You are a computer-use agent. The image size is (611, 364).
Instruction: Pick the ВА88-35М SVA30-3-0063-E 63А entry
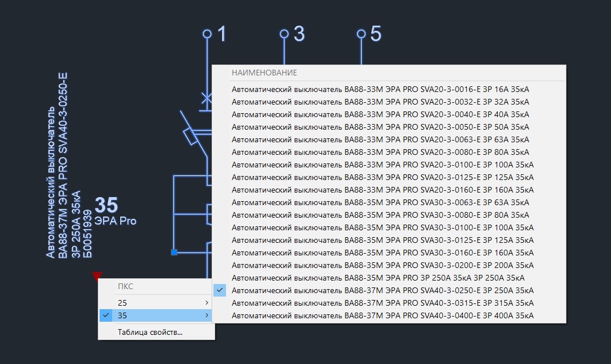(389, 202)
